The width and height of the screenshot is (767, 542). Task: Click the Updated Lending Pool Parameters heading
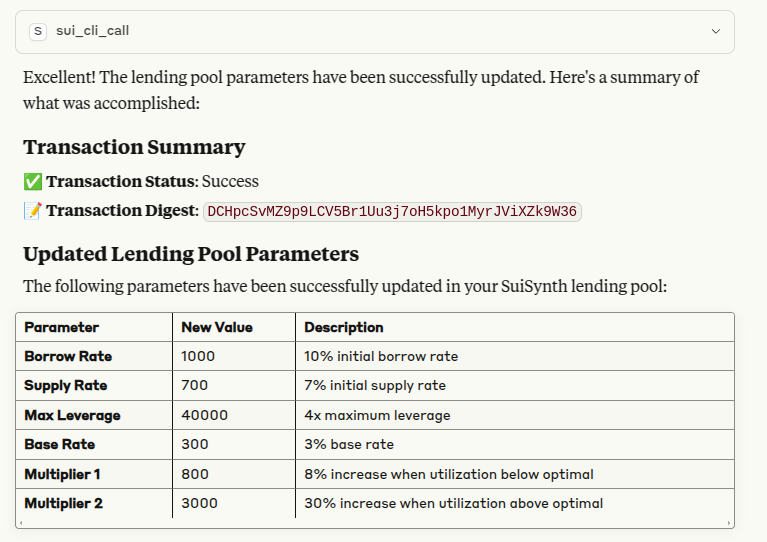[x=191, y=253]
